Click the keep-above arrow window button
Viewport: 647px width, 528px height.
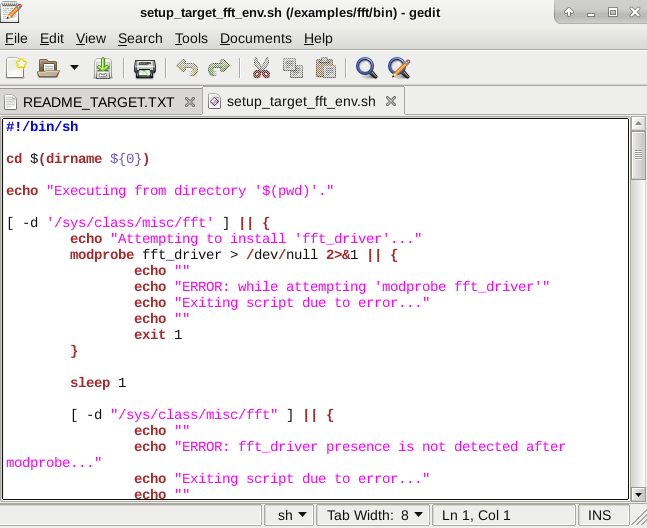(569, 12)
